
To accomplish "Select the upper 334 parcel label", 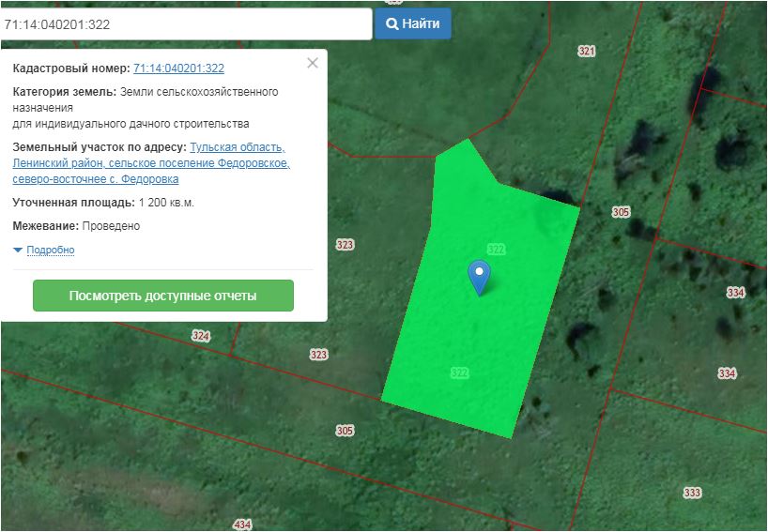I will 735,293.
